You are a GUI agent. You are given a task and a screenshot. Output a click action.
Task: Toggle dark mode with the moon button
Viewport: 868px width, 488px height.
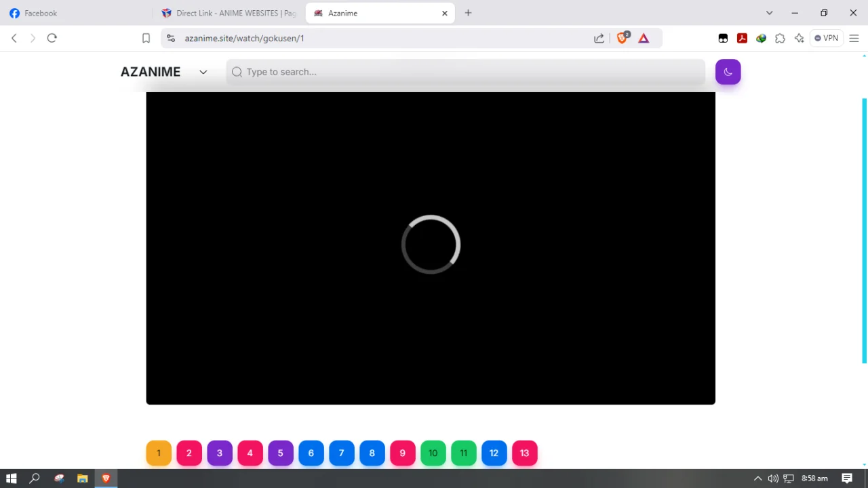click(x=728, y=72)
